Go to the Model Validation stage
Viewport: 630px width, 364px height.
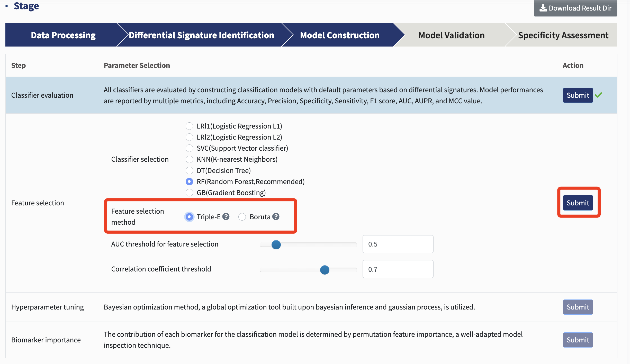(451, 35)
